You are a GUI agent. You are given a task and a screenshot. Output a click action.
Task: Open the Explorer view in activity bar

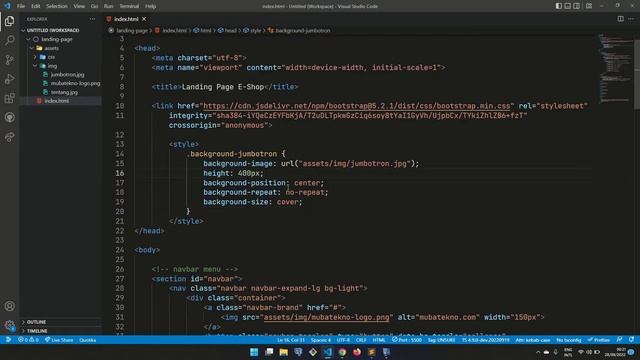coord(9,21)
